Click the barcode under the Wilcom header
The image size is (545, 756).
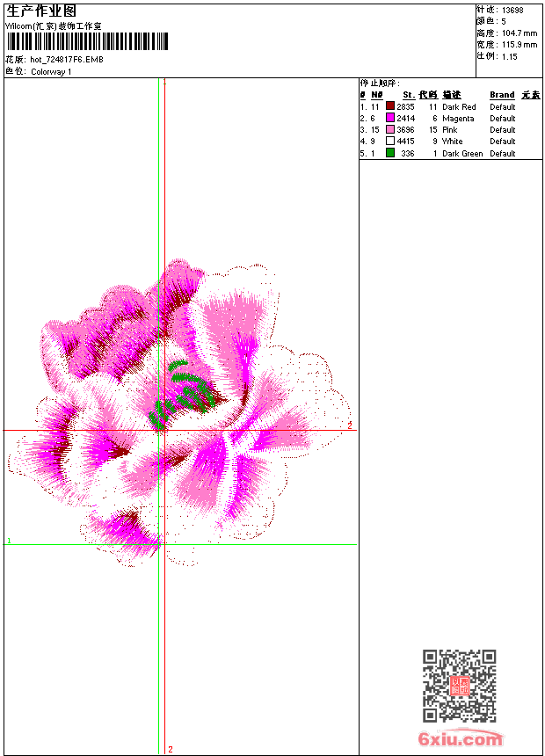[x=86, y=42]
